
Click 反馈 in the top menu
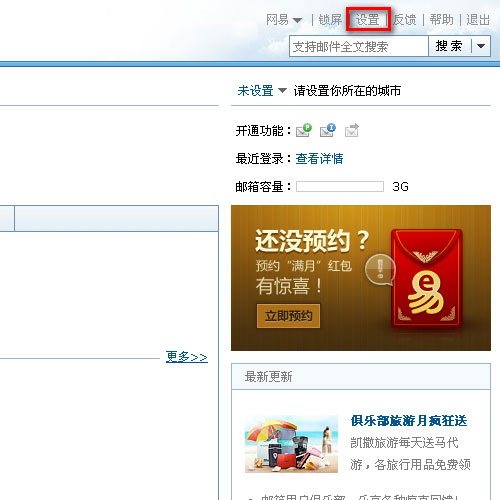click(x=405, y=20)
